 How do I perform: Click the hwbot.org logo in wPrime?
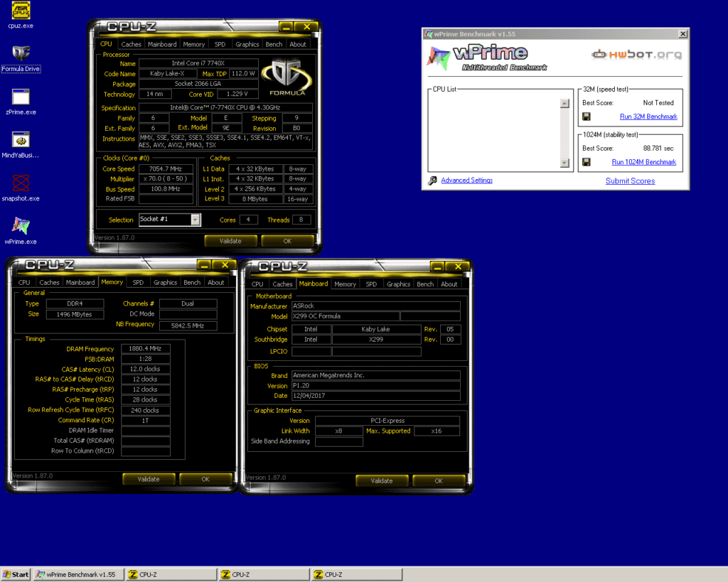coord(636,54)
